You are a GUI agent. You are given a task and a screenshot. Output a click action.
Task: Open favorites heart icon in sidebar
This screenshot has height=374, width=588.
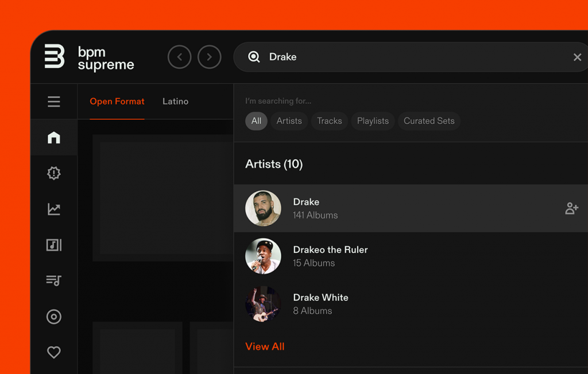pos(54,352)
